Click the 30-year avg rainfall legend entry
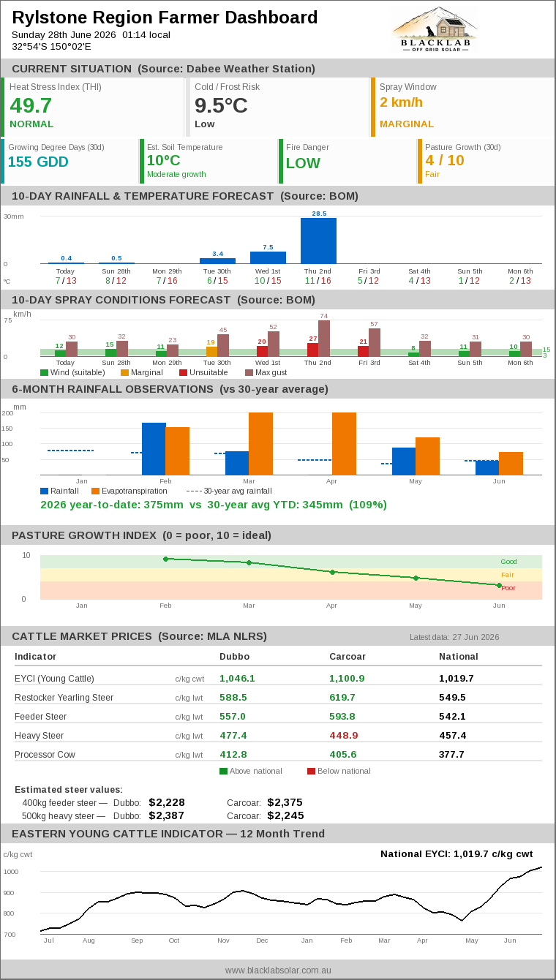The width and height of the screenshot is (556, 980). coord(229,491)
